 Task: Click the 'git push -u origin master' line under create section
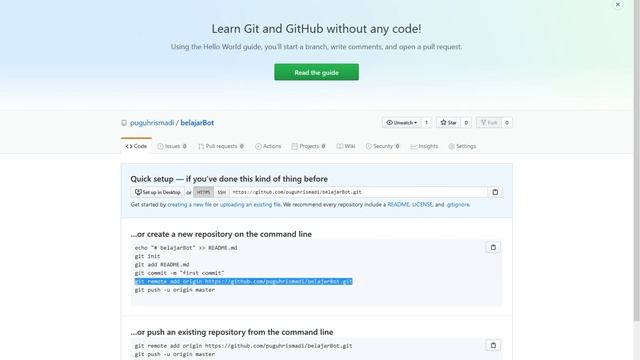click(x=175, y=290)
